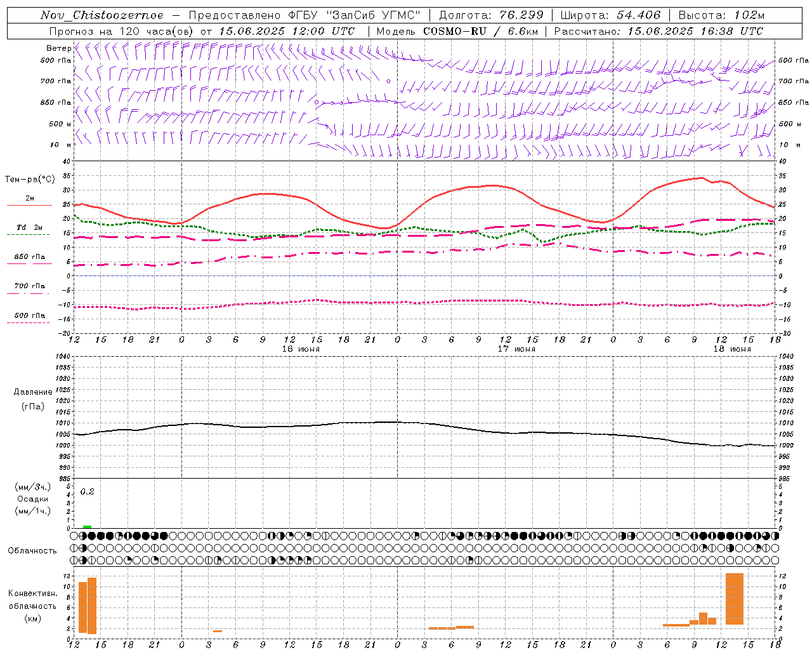
Task: Click the green precipitation bar
Action: coord(87,527)
